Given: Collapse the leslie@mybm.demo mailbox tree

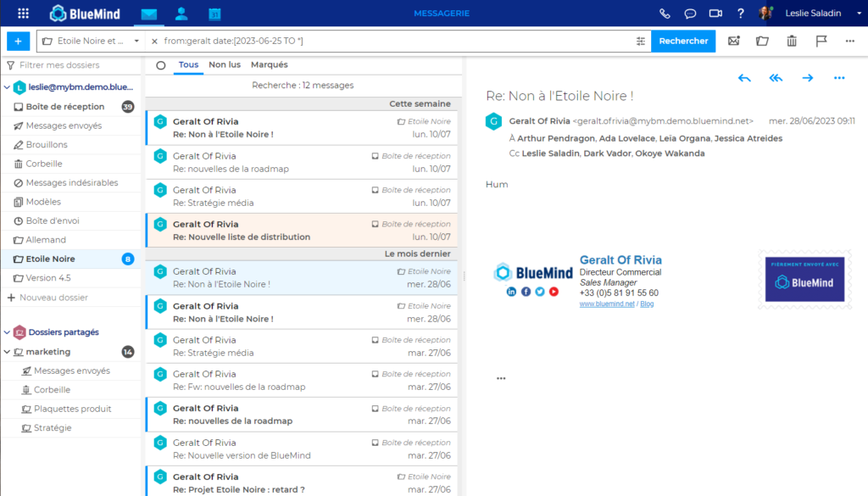Looking at the screenshot, I should pyautogui.click(x=8, y=86).
